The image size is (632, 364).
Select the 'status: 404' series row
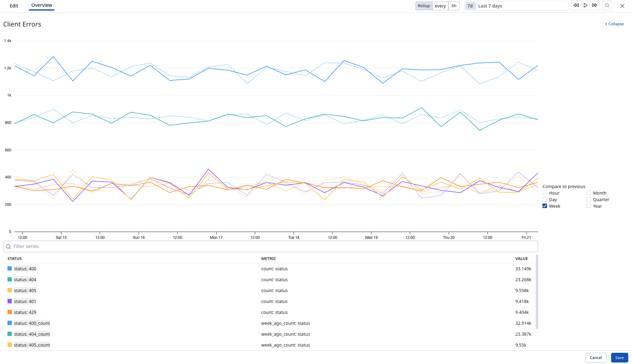tap(270, 280)
